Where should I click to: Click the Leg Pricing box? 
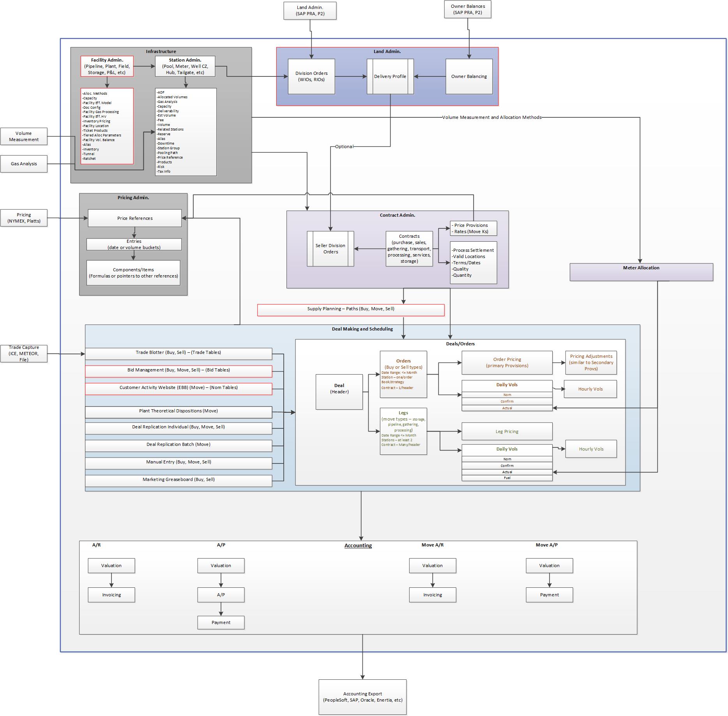tap(507, 431)
